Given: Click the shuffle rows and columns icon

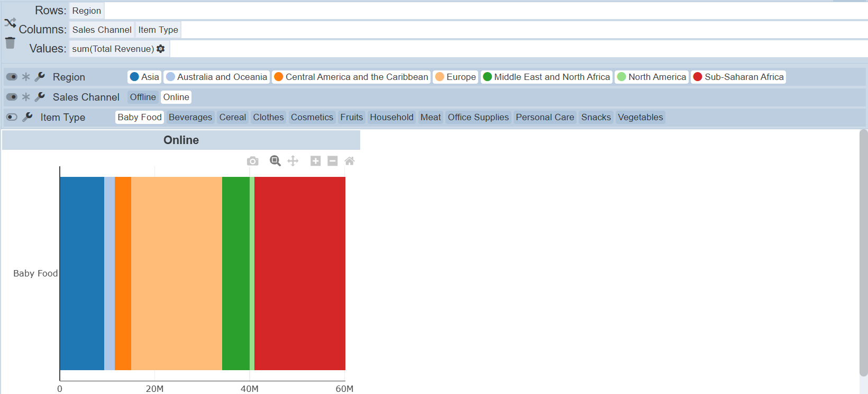Looking at the screenshot, I should (x=10, y=23).
